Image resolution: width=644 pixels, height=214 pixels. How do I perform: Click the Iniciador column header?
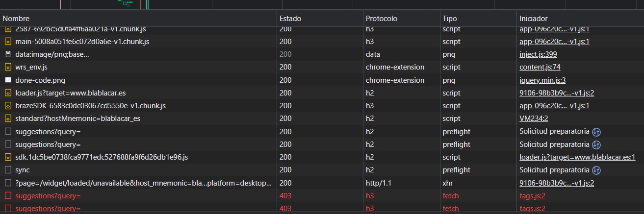(x=533, y=19)
